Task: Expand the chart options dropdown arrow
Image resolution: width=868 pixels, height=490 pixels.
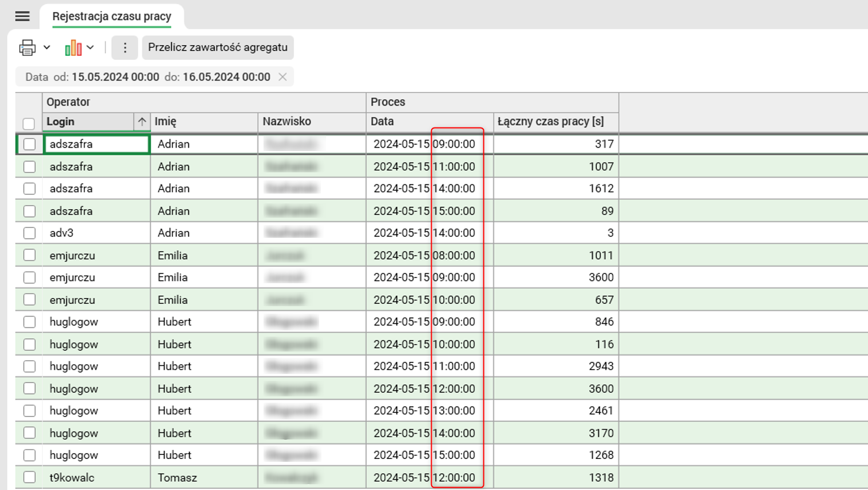Action: [90, 48]
